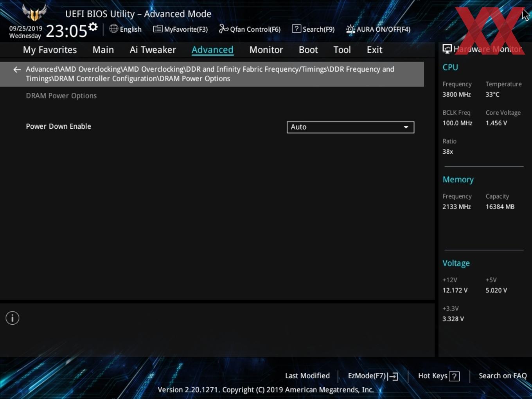Viewport: 532px width, 399px height.
Task: Click the Memory section heading
Action: 458,180
